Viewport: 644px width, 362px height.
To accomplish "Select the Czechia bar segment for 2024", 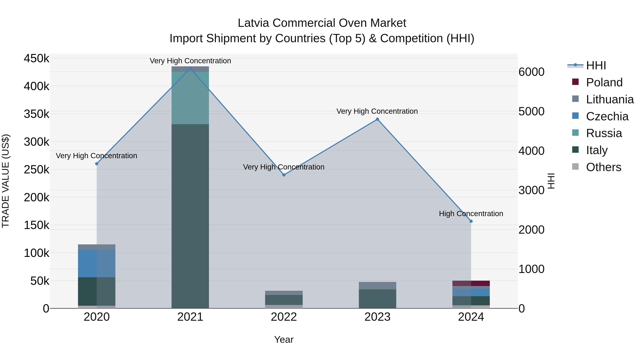I will (471, 292).
